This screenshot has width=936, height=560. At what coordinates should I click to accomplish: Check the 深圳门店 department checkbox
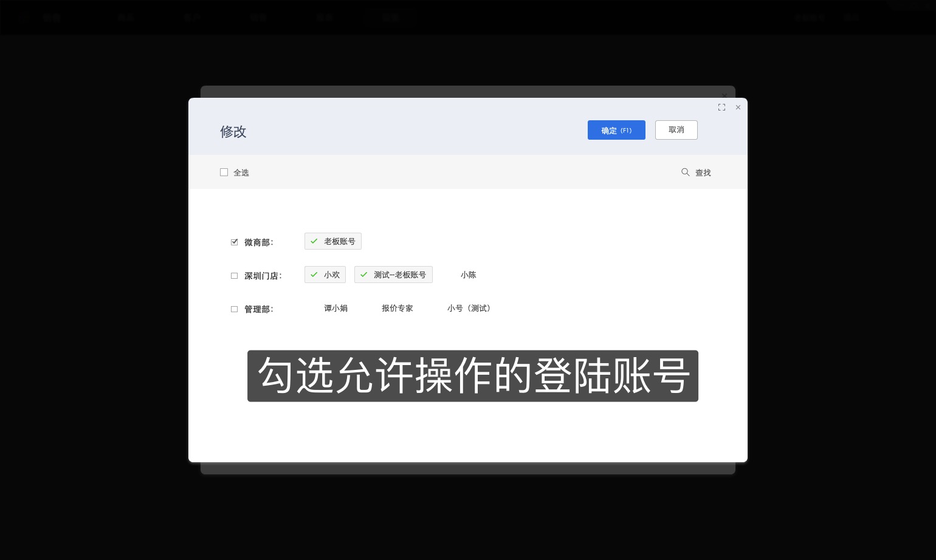click(x=234, y=276)
